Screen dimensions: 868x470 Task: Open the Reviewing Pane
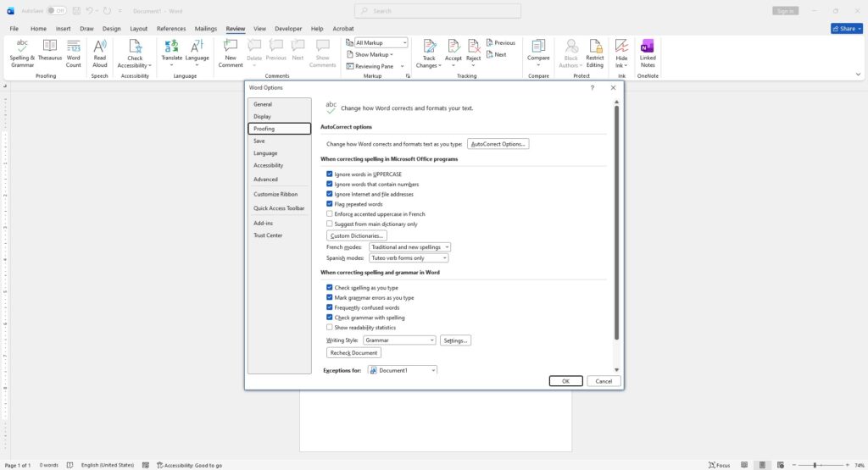coord(370,66)
